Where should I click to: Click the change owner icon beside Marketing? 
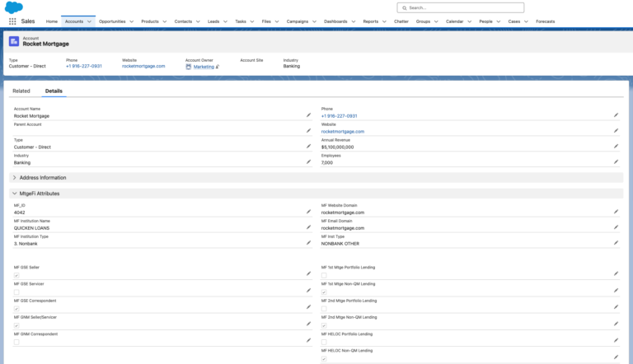point(218,67)
